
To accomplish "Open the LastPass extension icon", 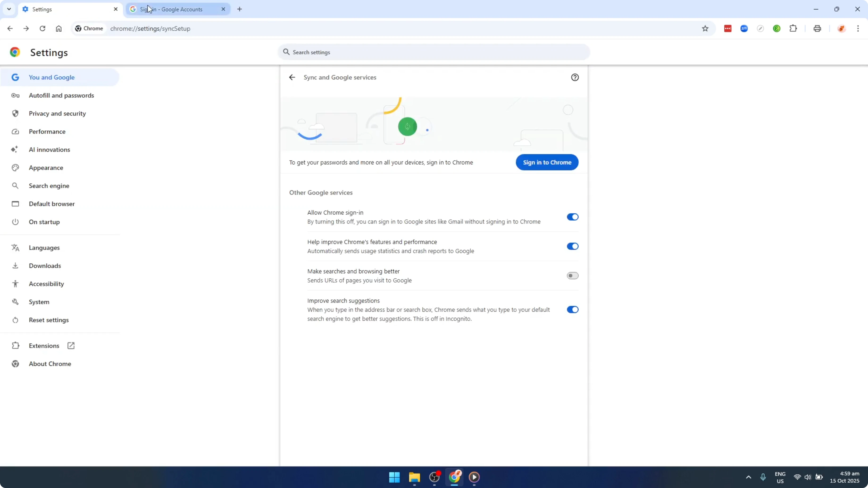I will pos(728,28).
